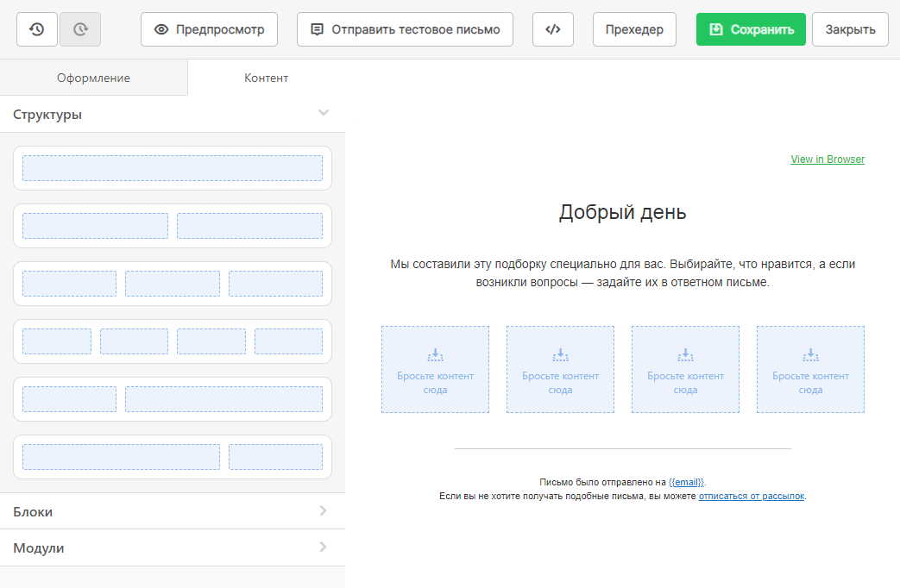This screenshot has height=588, width=900.
Task: Open the View in Browser link
Action: 827,160
